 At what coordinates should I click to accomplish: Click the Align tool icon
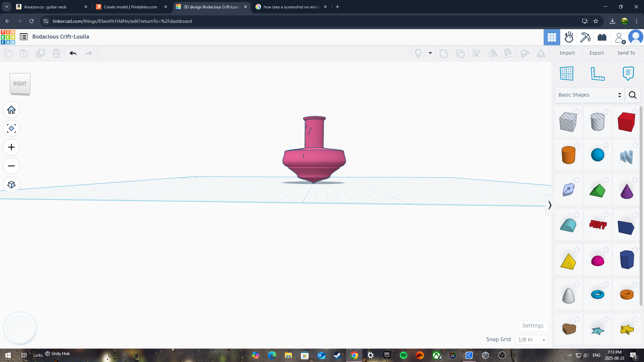(476, 53)
